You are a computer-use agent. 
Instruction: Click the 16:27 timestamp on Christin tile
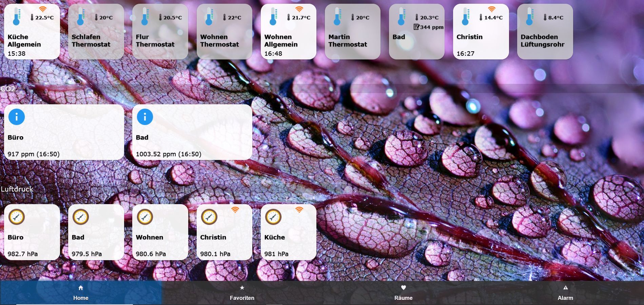click(x=466, y=53)
